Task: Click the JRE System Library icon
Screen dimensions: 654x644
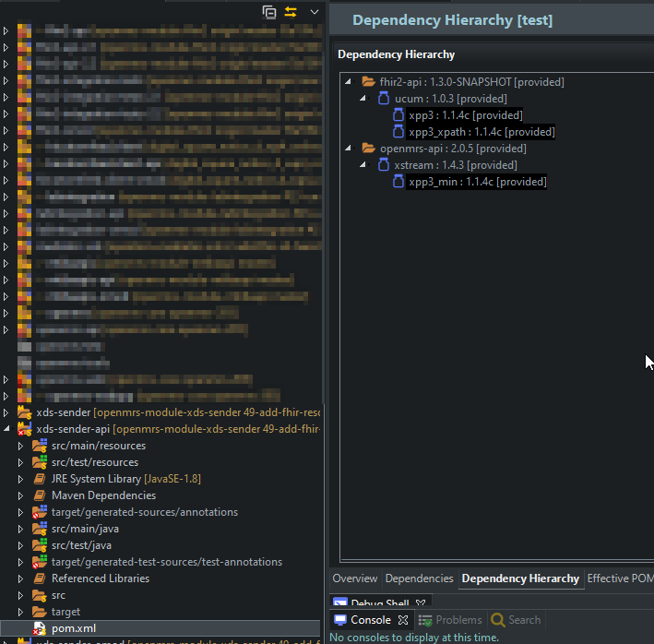Action: (40, 479)
